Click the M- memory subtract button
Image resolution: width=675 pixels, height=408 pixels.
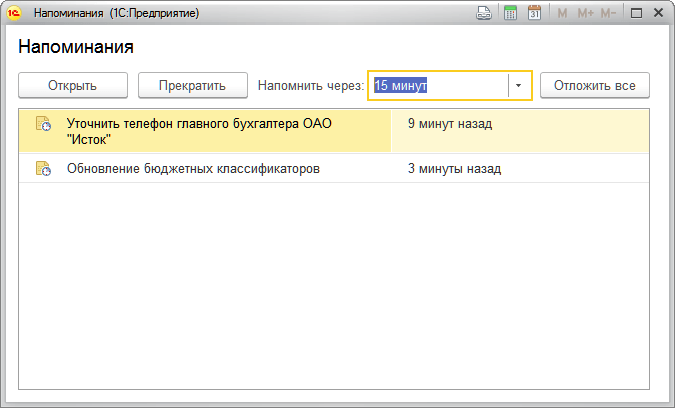(x=611, y=14)
